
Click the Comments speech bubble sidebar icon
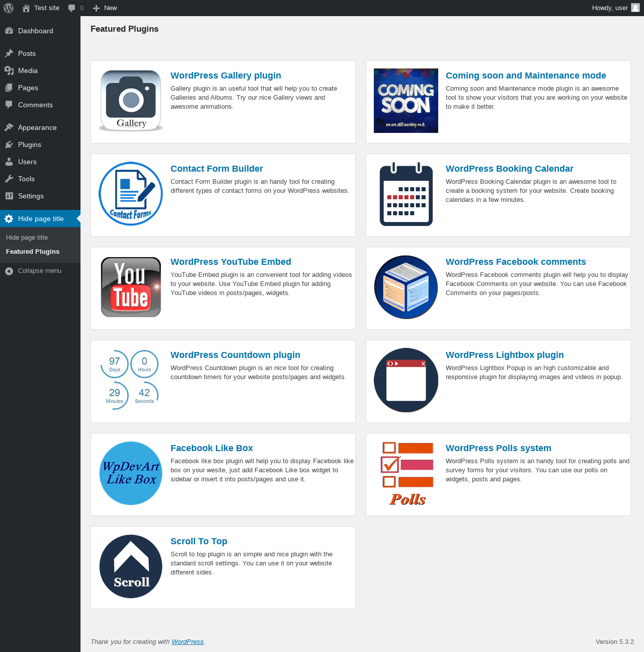[x=9, y=105]
